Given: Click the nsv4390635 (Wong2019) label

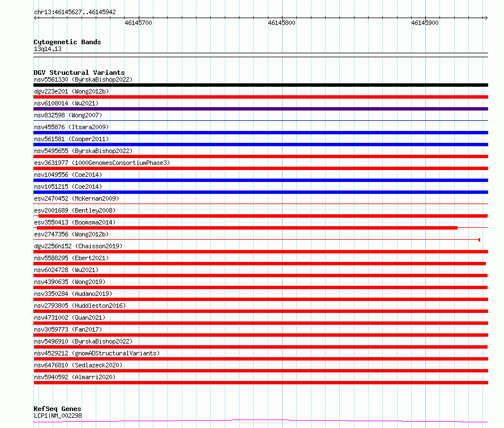Looking at the screenshot, I should [70, 282].
